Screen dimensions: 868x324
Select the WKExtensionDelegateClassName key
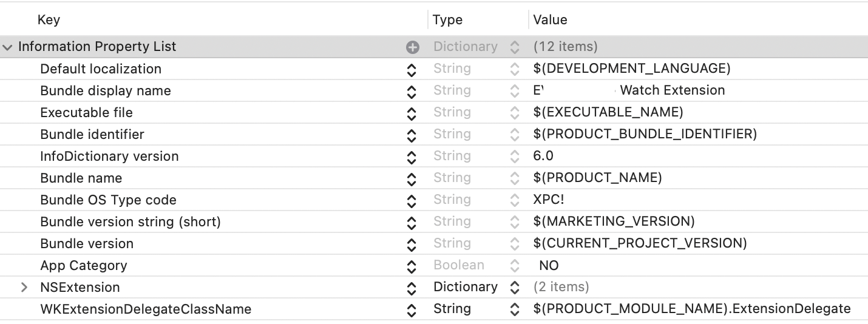146,309
